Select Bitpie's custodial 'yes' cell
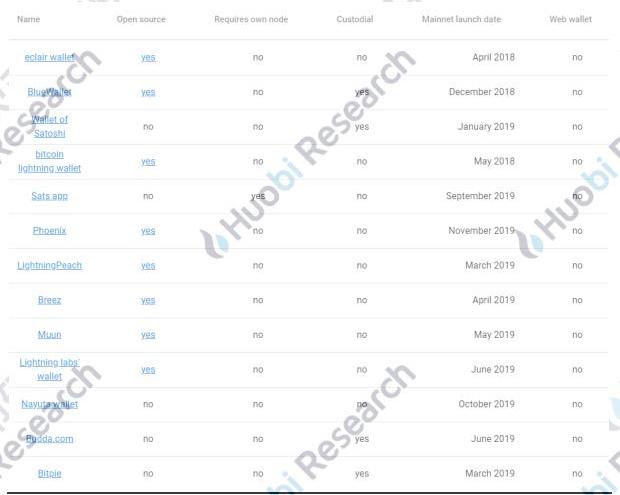Image resolution: width=620 pixels, height=495 pixels. 362,474
